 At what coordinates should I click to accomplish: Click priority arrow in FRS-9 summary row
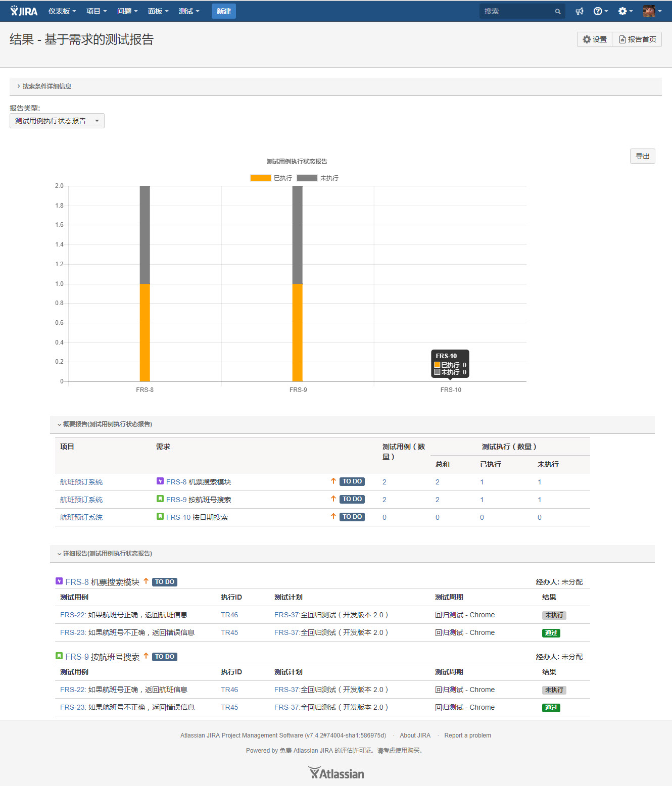(x=333, y=499)
